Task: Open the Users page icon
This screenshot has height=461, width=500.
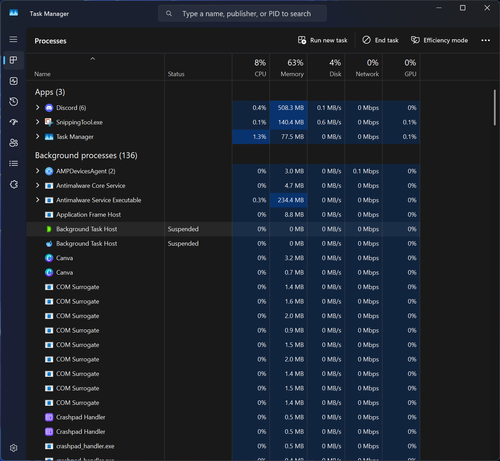Action: point(13,143)
